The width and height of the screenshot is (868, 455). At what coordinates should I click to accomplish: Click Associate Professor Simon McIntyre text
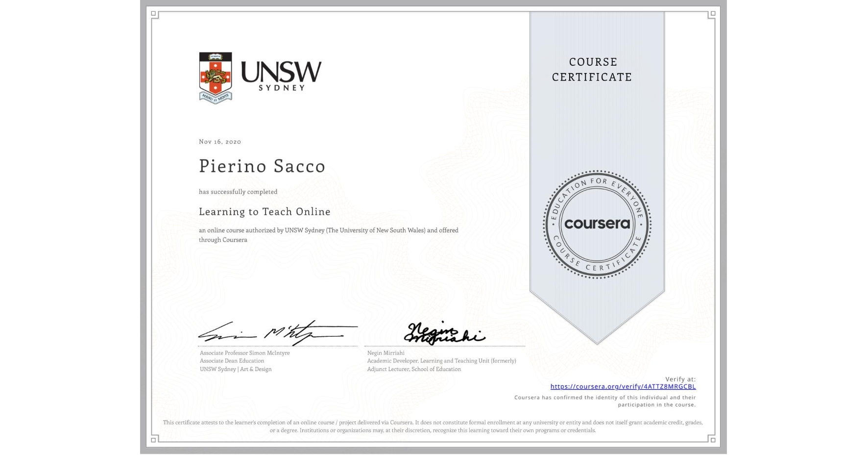coord(245,353)
